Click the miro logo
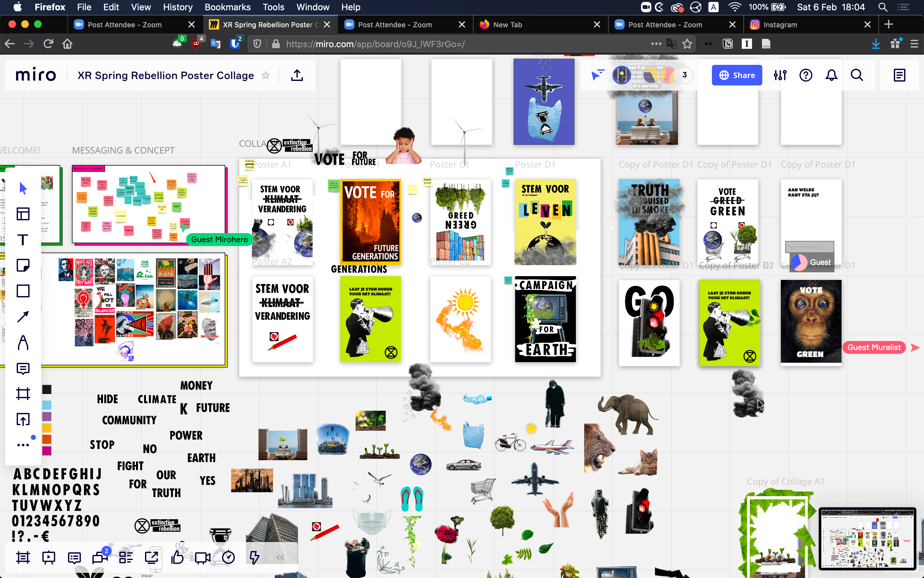The width and height of the screenshot is (924, 578). tap(36, 75)
